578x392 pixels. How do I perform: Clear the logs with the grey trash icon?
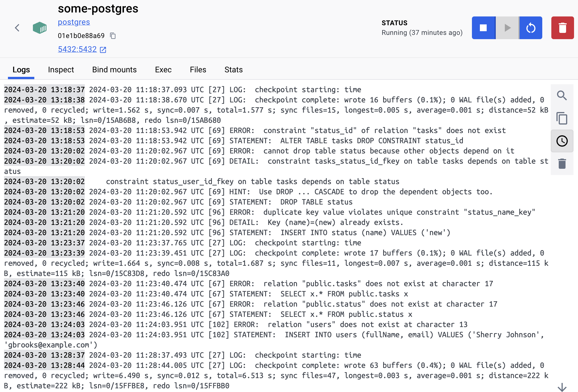pyautogui.click(x=562, y=164)
